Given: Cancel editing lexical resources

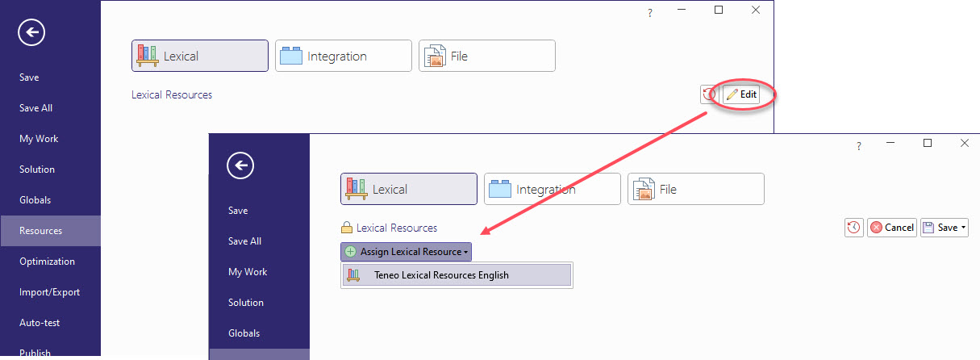Looking at the screenshot, I should point(891,228).
